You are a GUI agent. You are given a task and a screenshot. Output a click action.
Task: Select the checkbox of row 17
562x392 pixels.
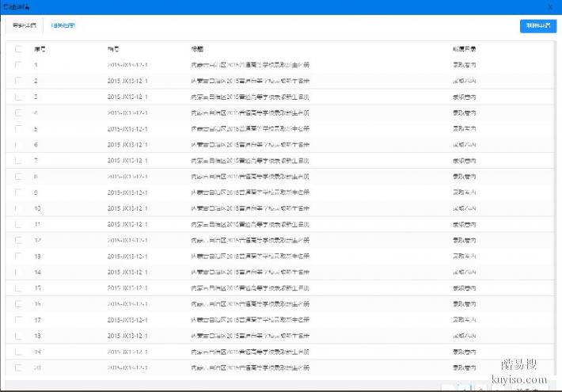[x=18, y=320]
